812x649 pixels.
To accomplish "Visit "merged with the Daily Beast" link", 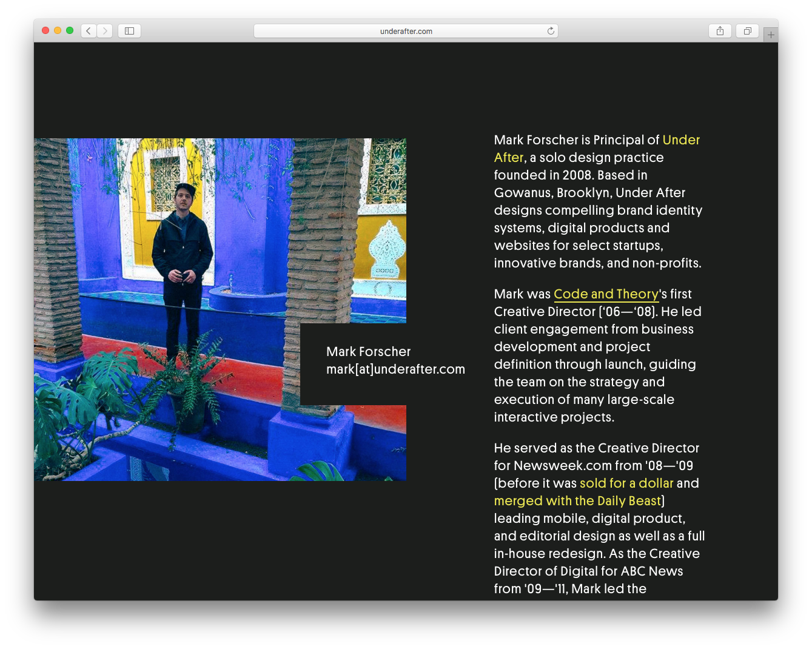I will 577,501.
